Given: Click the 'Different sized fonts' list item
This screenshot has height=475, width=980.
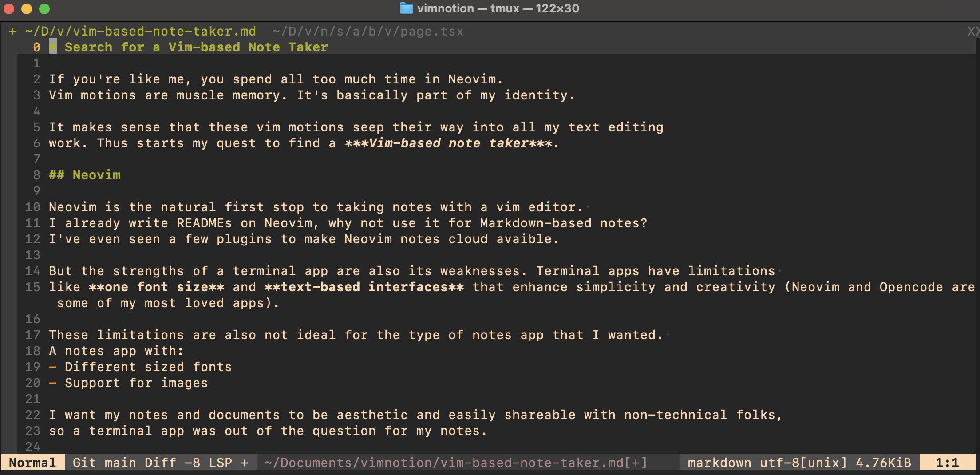Looking at the screenshot, I should click(148, 367).
